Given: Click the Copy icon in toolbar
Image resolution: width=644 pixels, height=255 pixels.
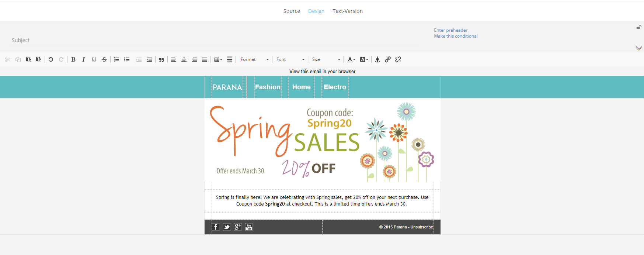Looking at the screenshot, I should point(18,59).
